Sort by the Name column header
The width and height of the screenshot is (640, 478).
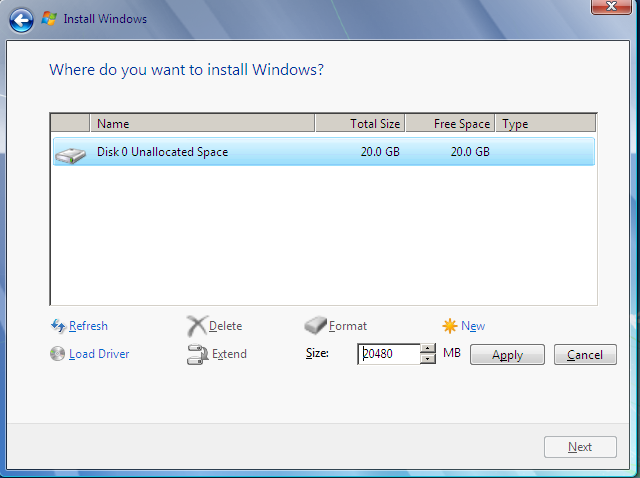(x=202, y=123)
